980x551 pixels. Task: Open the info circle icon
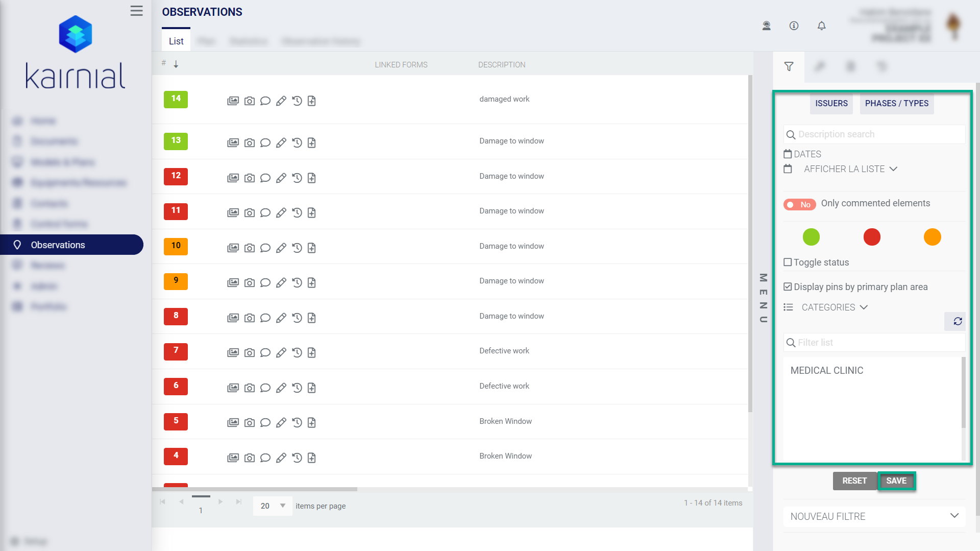794,26
